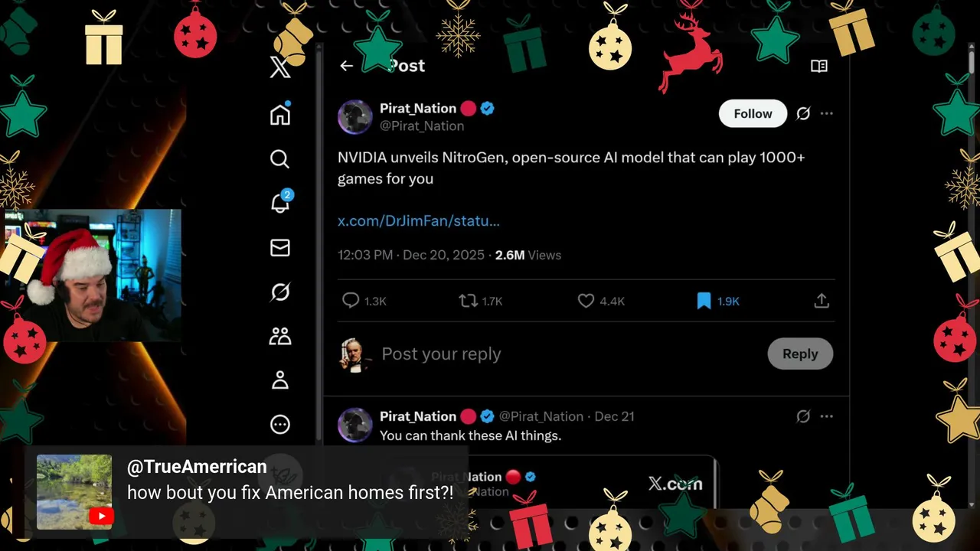The height and width of the screenshot is (551, 980).
Task: Open more options on main post
Action: (827, 113)
